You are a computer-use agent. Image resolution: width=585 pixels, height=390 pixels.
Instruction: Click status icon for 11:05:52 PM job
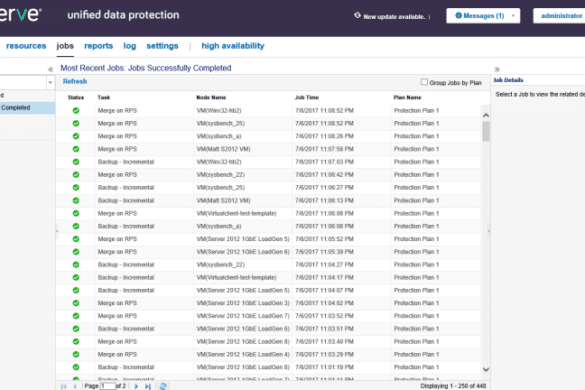[x=76, y=239]
